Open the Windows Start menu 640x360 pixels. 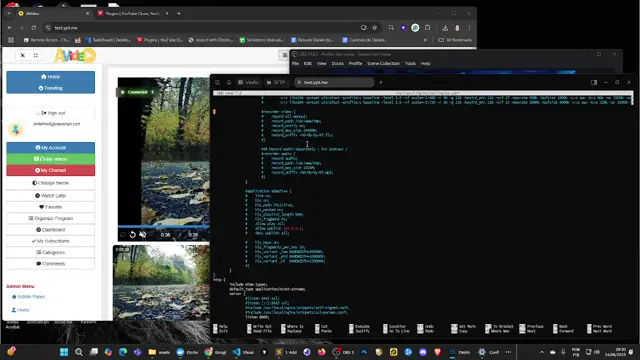(x=64, y=352)
